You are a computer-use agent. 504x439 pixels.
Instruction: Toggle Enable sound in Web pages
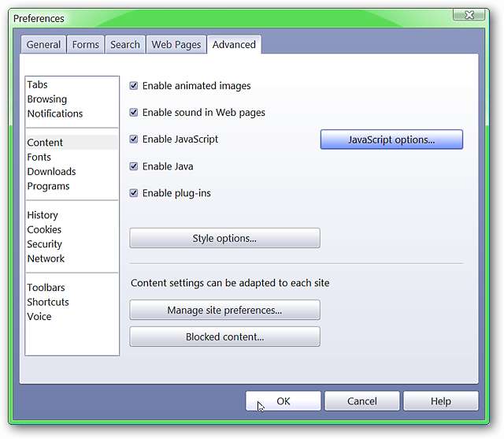tap(134, 113)
